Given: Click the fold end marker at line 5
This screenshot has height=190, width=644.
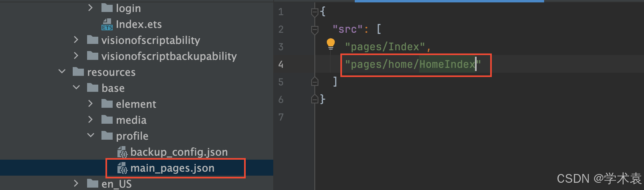Looking at the screenshot, I should tap(315, 82).
